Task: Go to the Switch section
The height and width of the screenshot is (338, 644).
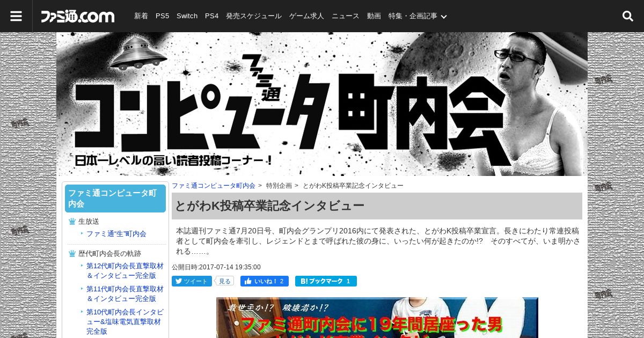Action: [187, 16]
